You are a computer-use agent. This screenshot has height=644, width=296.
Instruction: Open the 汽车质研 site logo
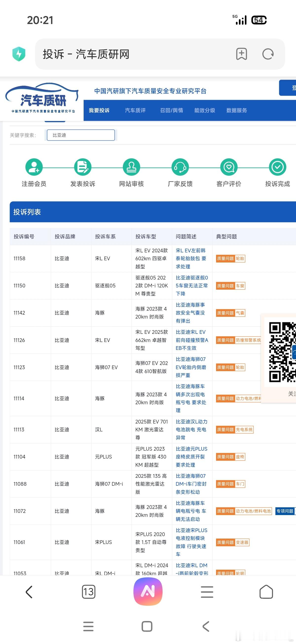click(42, 99)
